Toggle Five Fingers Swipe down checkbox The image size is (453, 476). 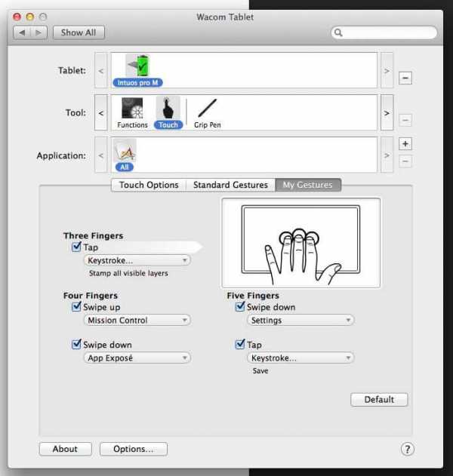240,306
